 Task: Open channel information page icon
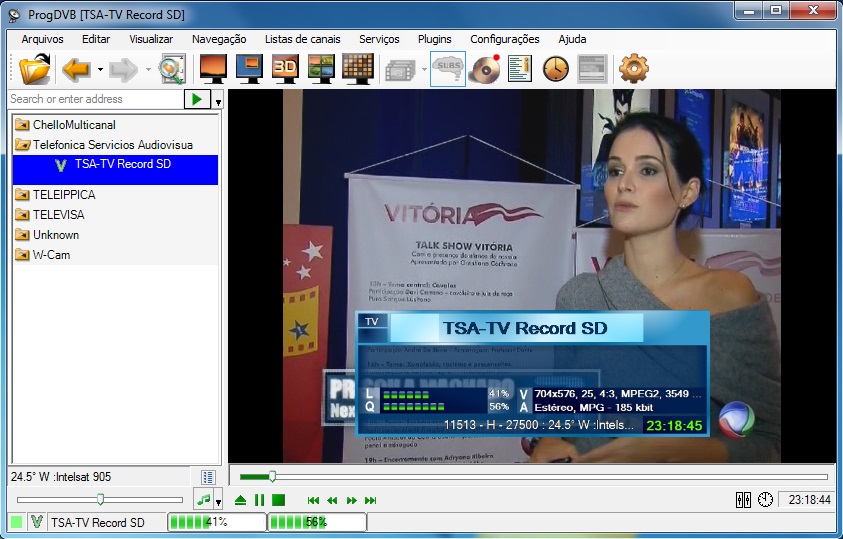coord(520,69)
